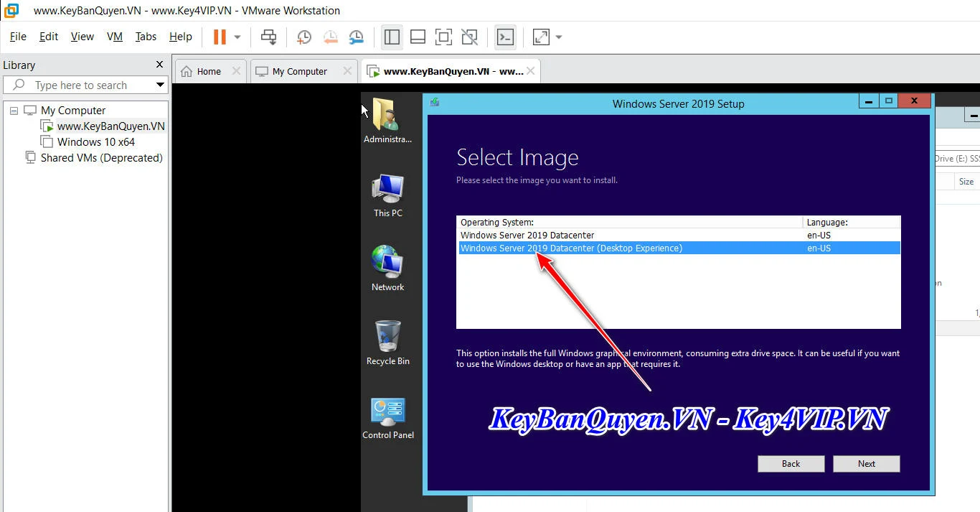
Task: Select My Computer in the Library tree
Action: (x=73, y=111)
